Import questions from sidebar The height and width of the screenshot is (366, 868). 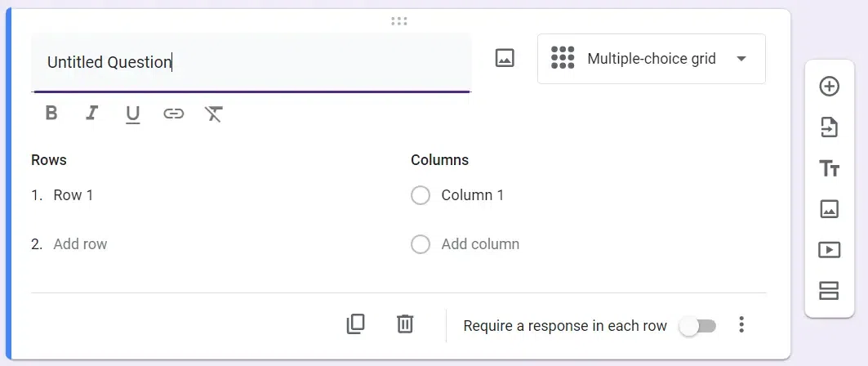coord(829,127)
